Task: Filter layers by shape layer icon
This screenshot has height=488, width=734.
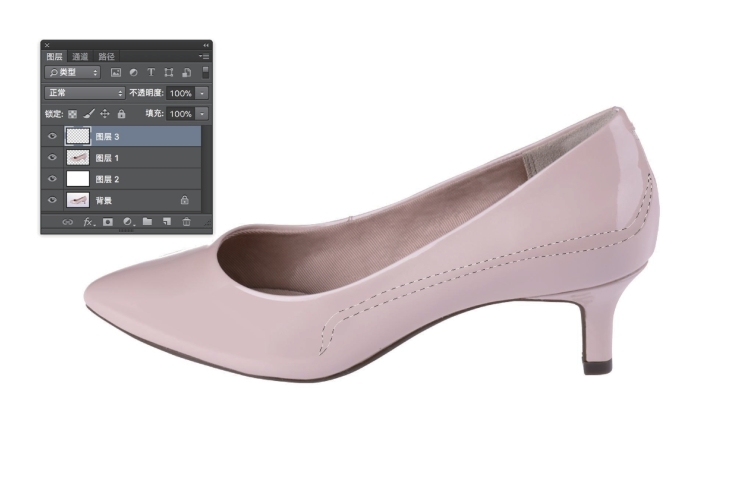Action: click(169, 72)
